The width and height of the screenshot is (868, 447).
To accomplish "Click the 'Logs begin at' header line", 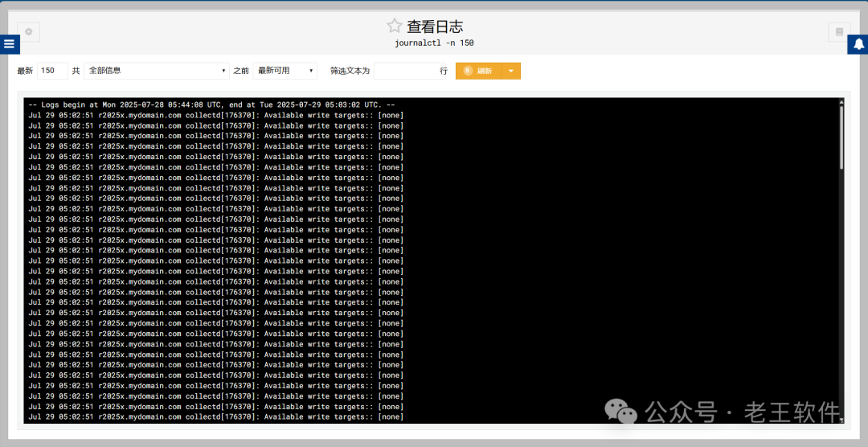I will click(x=211, y=105).
